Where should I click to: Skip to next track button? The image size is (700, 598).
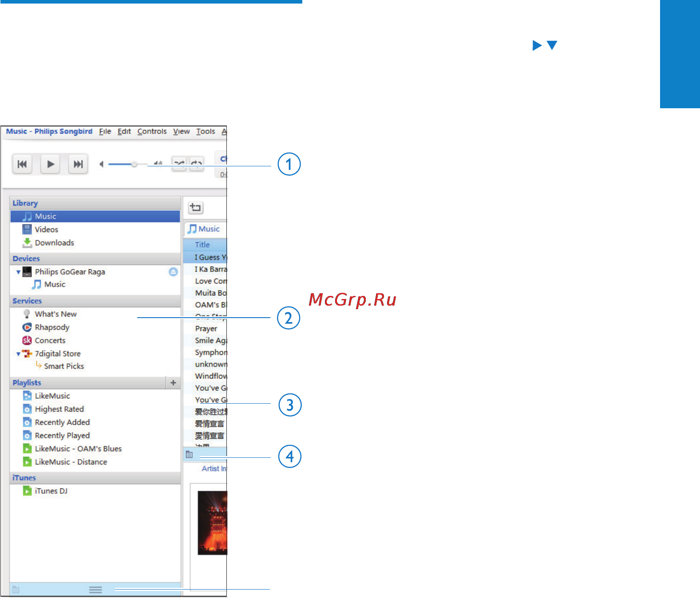[x=78, y=164]
